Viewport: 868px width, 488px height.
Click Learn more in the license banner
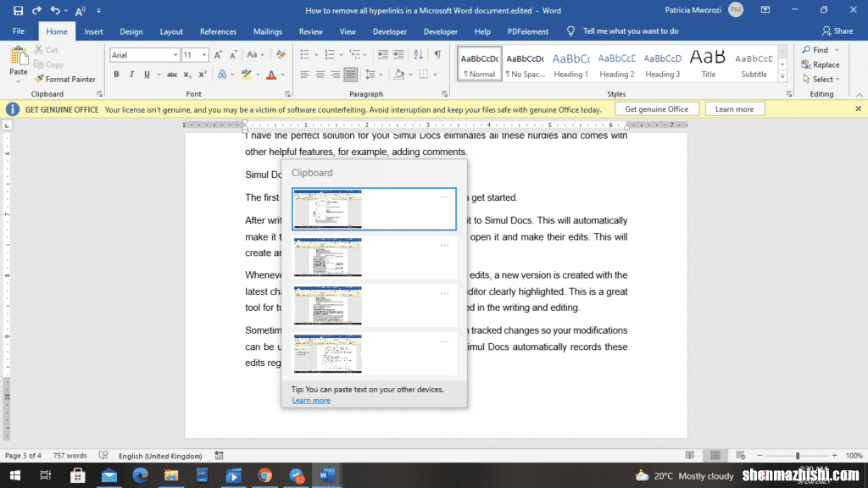(x=735, y=109)
